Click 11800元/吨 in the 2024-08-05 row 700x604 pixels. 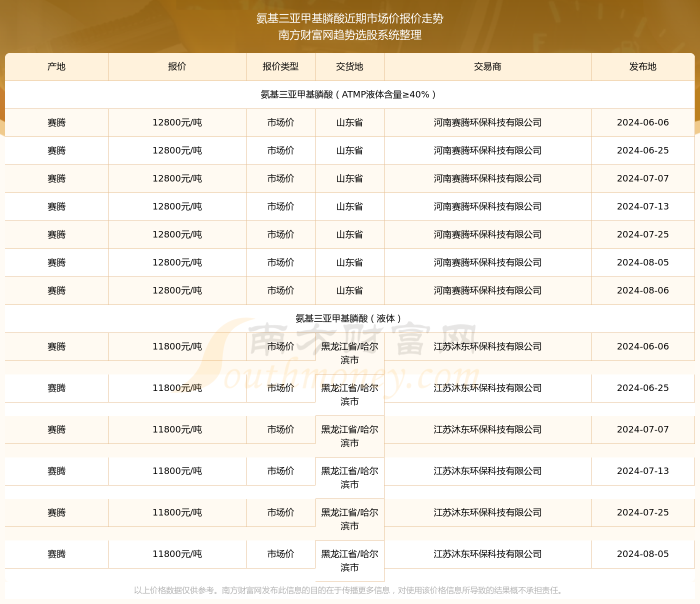(x=177, y=554)
